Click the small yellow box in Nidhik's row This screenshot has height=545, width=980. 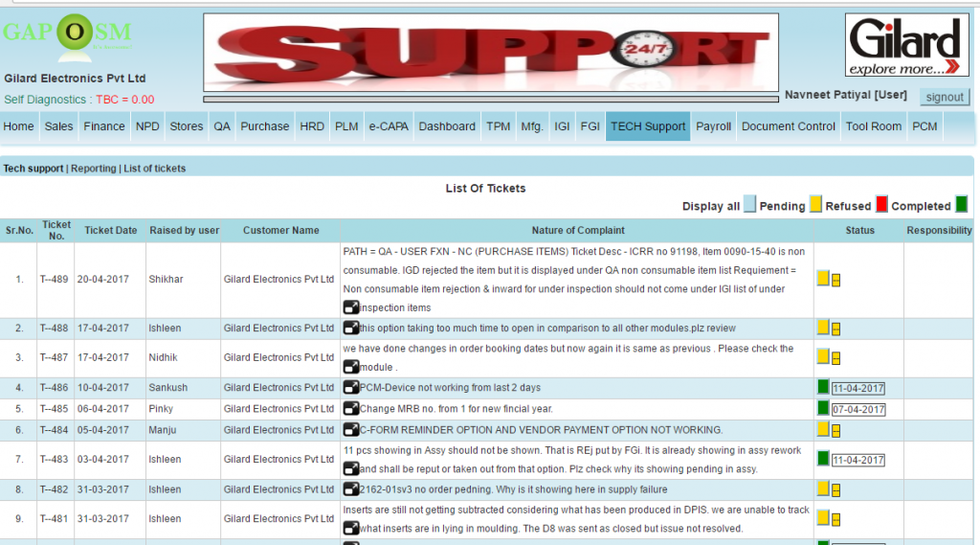(x=835, y=358)
